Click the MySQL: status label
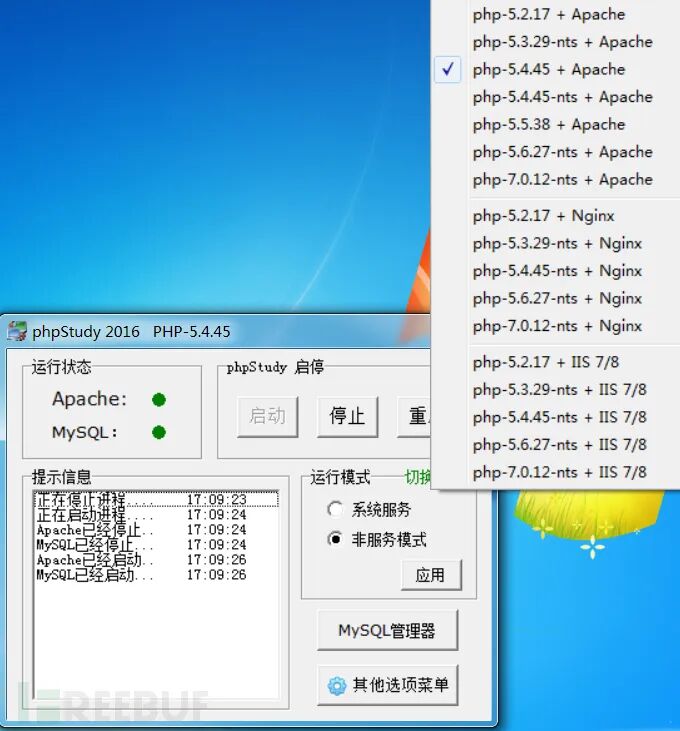 click(84, 433)
